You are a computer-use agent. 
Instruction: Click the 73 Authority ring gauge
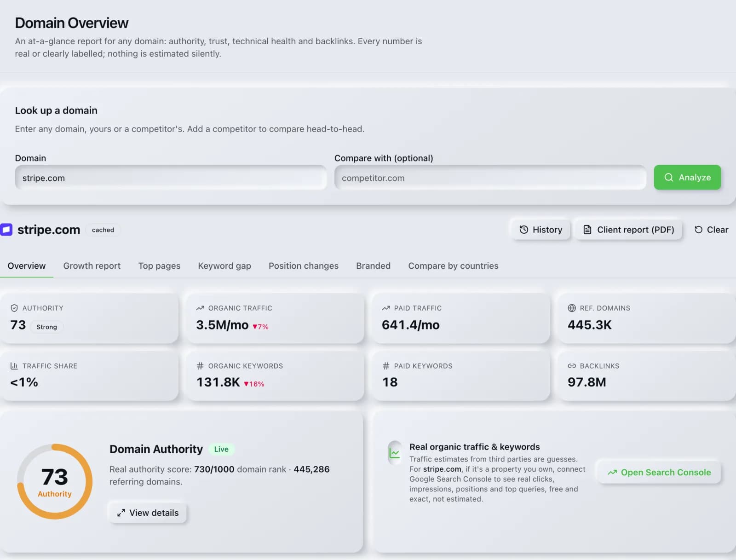point(55,481)
